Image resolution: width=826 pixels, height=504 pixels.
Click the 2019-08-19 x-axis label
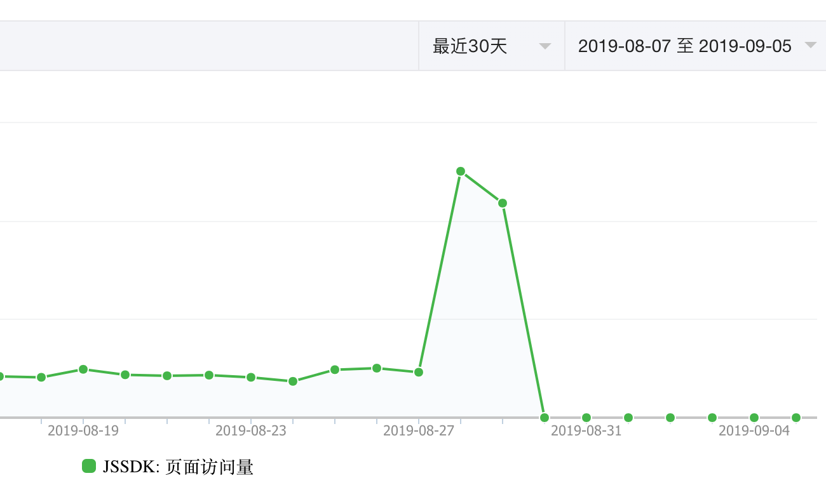83,431
